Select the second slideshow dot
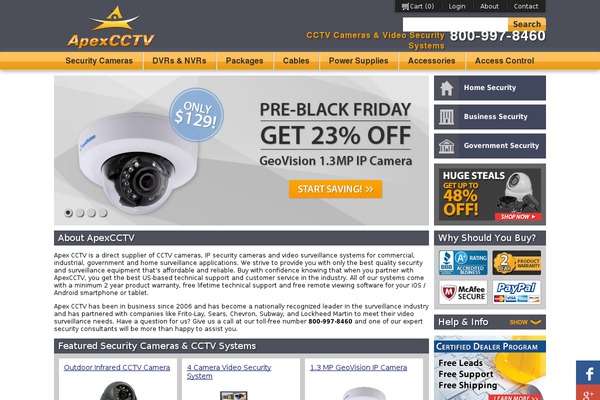The image size is (600, 400). (x=80, y=212)
